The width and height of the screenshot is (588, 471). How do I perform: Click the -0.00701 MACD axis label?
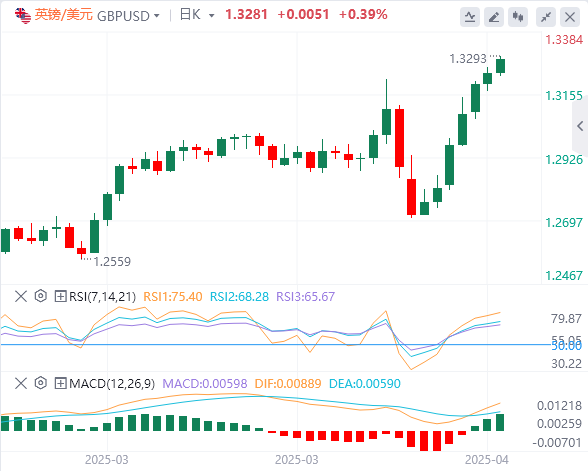[x=557, y=442]
